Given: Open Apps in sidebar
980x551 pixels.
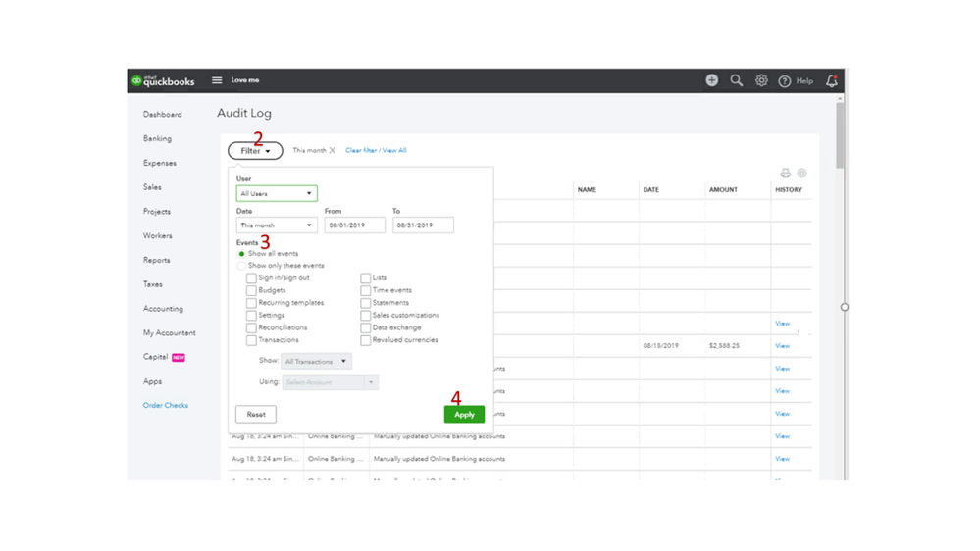Looking at the screenshot, I should [152, 381].
